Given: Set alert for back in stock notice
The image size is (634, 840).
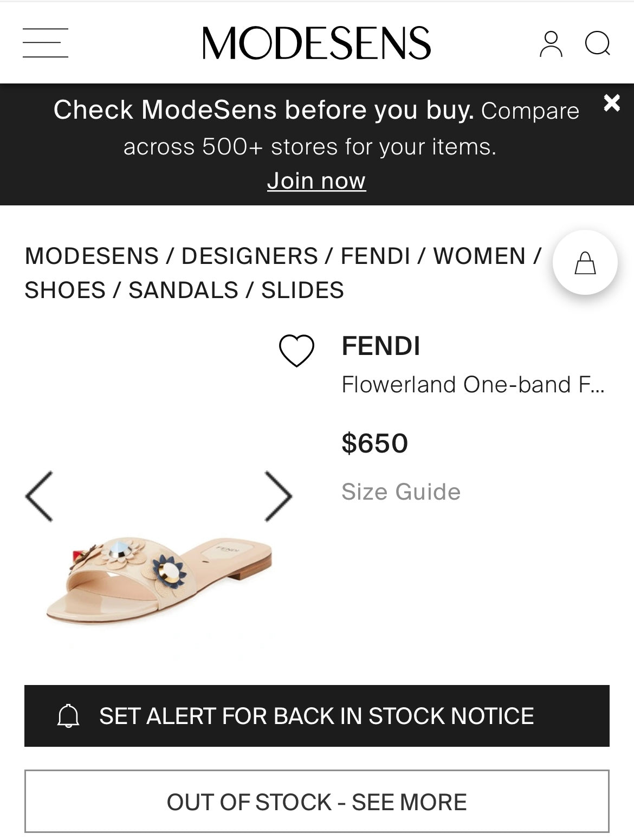Looking at the screenshot, I should (x=317, y=716).
